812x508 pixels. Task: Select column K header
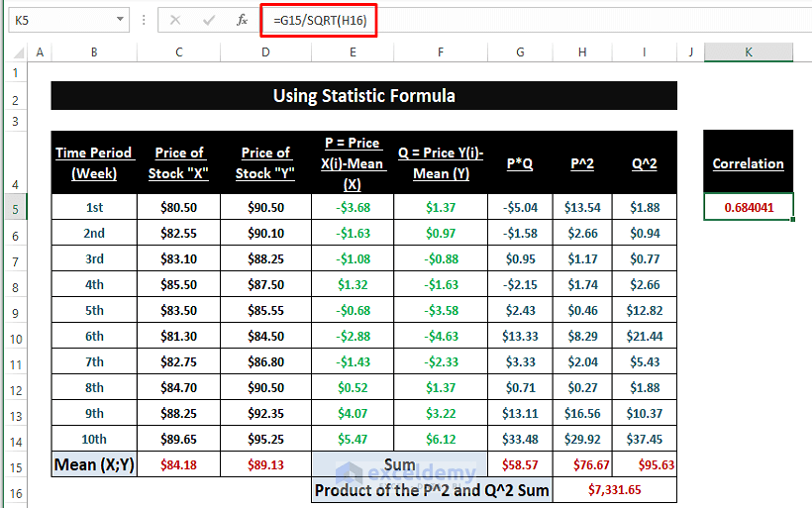(x=749, y=51)
